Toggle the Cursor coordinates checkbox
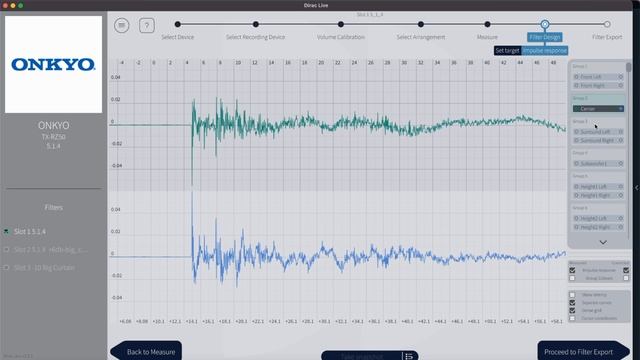The height and width of the screenshot is (360, 640). pos(572,318)
